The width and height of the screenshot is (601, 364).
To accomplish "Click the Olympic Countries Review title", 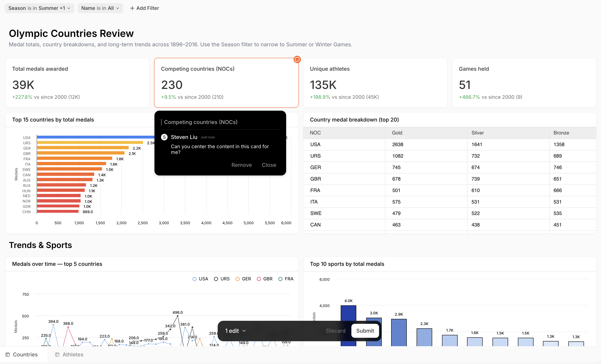I will (71, 33).
